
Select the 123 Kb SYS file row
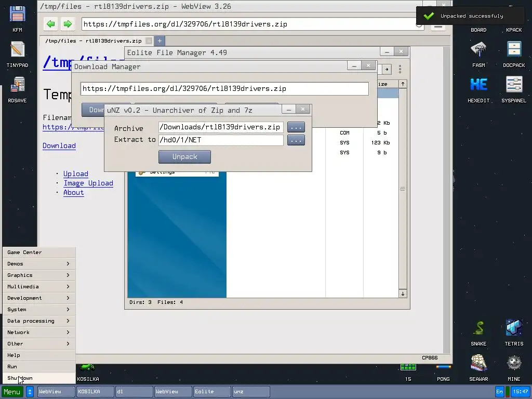pos(312,143)
